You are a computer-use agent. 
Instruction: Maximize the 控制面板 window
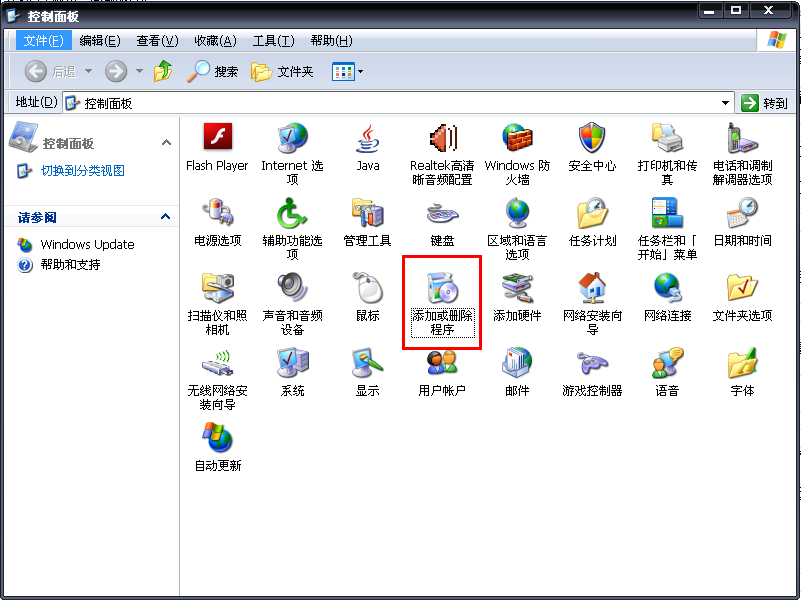736,10
